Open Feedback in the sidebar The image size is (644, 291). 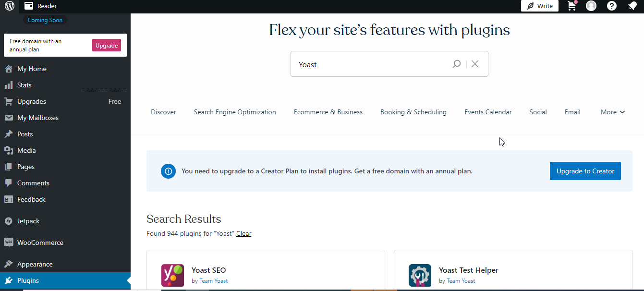pos(65,199)
